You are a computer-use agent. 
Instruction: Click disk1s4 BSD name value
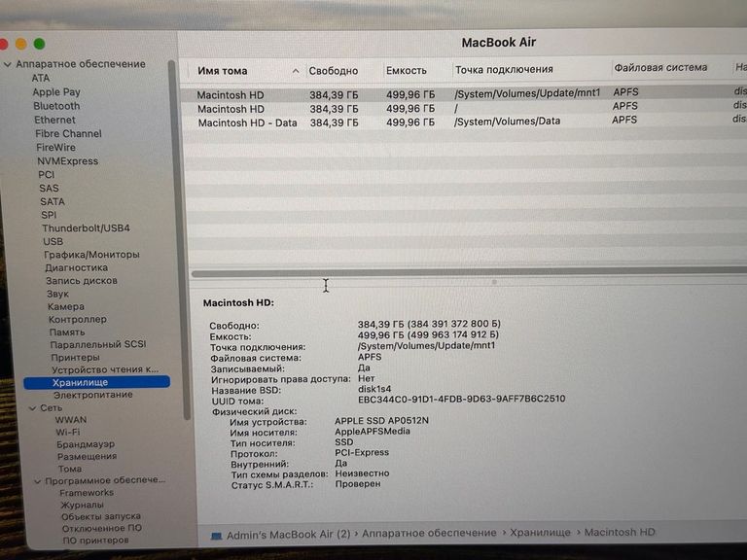pyautogui.click(x=374, y=389)
